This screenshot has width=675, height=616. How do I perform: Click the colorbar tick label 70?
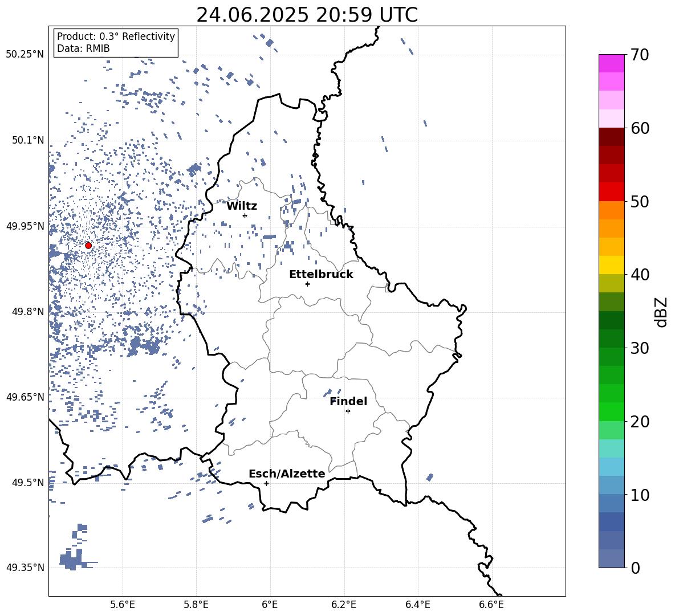tap(640, 55)
